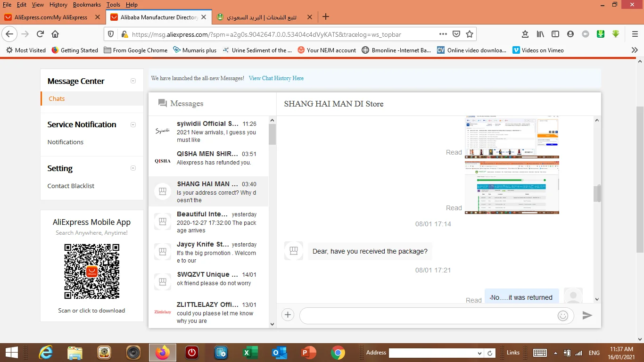Toggle the Firefox sidebar view
The height and width of the screenshot is (362, 644).
(555, 34)
